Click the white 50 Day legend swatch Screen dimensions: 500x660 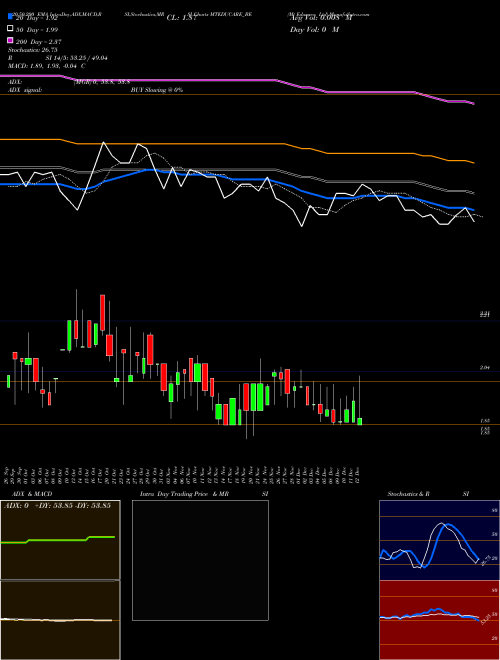coord(11,29)
